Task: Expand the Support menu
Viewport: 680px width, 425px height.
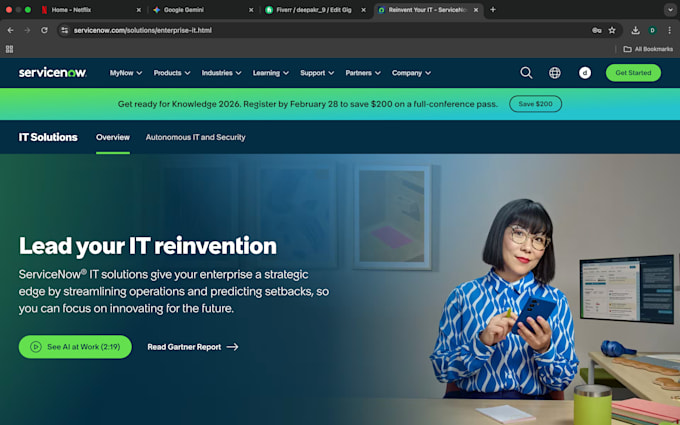Action: coord(317,73)
